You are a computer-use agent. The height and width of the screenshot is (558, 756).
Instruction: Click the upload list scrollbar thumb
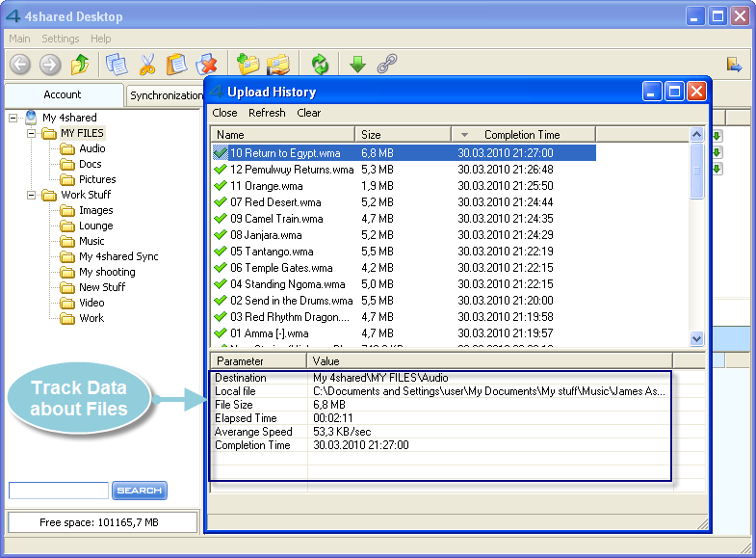(x=696, y=171)
